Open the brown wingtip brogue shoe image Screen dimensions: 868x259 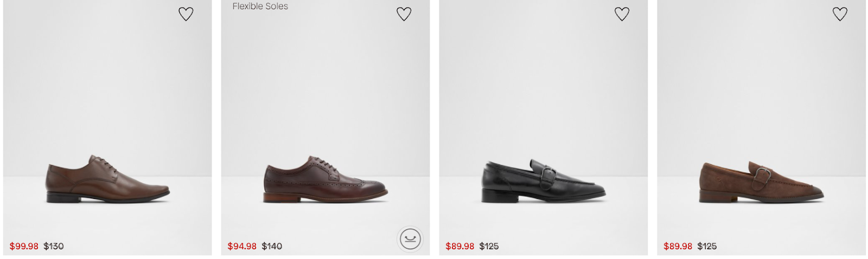(325, 180)
